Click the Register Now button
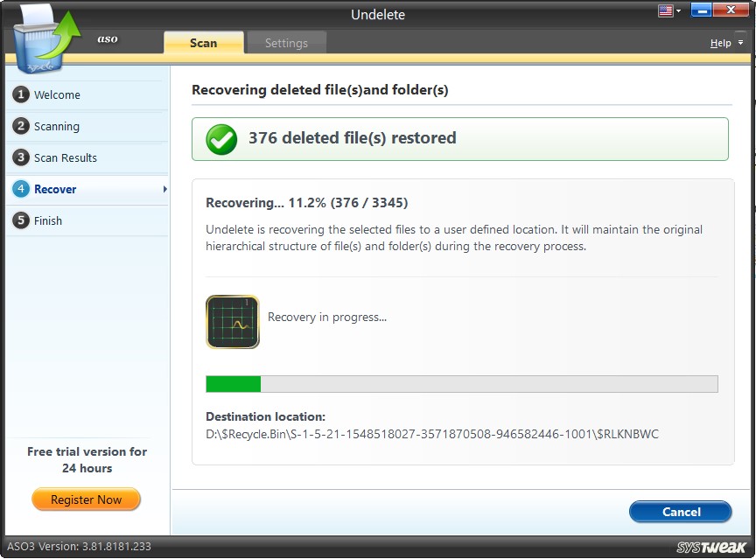The image size is (756, 559). click(x=86, y=500)
